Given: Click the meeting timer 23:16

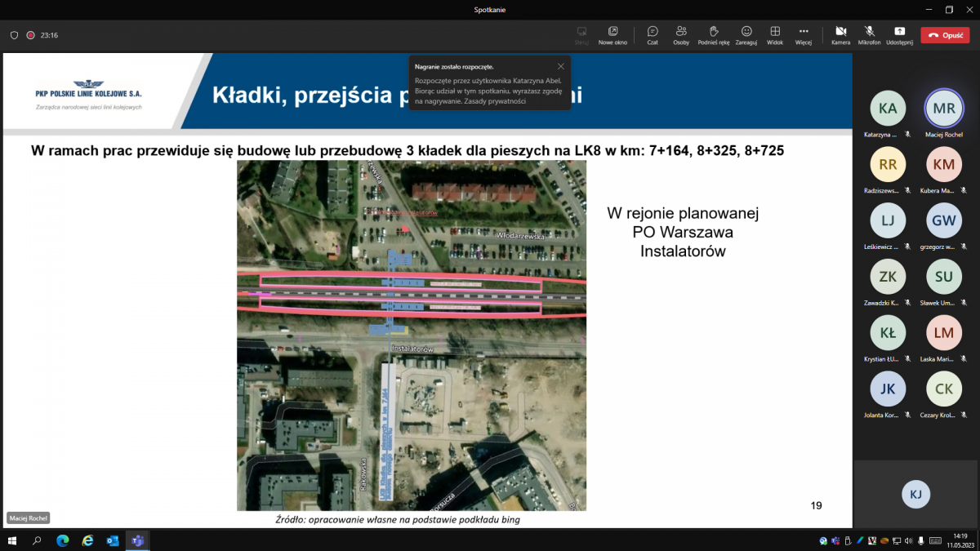Looking at the screenshot, I should [x=49, y=35].
